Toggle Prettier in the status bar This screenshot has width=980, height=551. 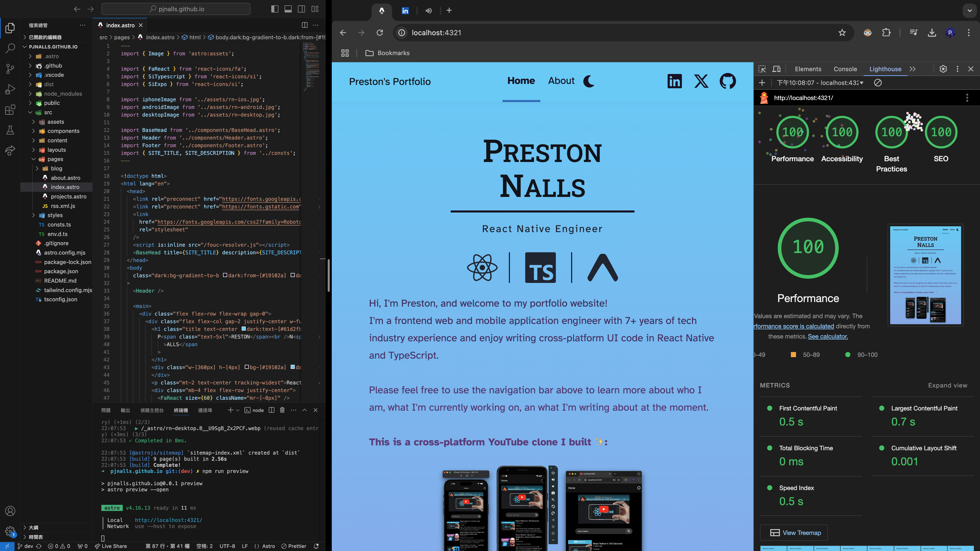[294, 546]
